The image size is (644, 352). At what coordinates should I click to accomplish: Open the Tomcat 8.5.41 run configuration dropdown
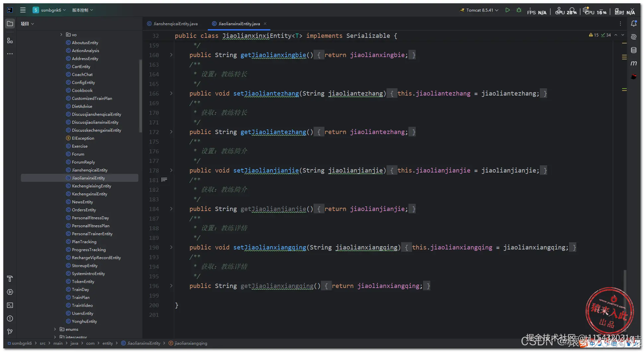479,10
